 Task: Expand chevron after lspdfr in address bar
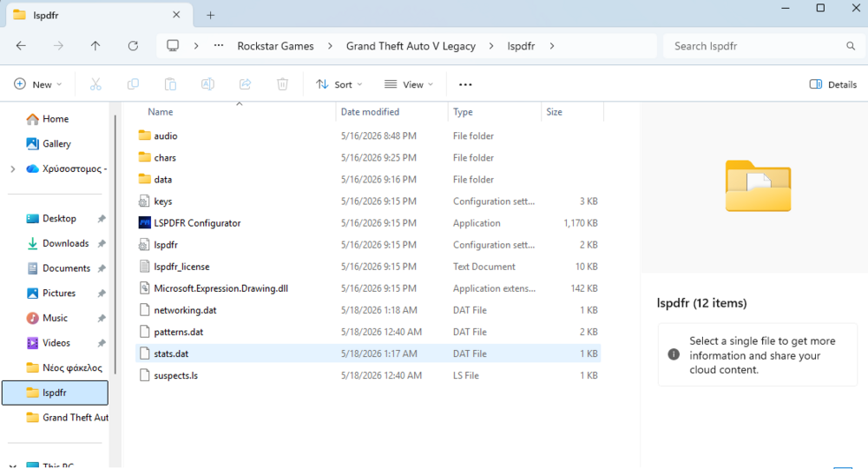552,46
